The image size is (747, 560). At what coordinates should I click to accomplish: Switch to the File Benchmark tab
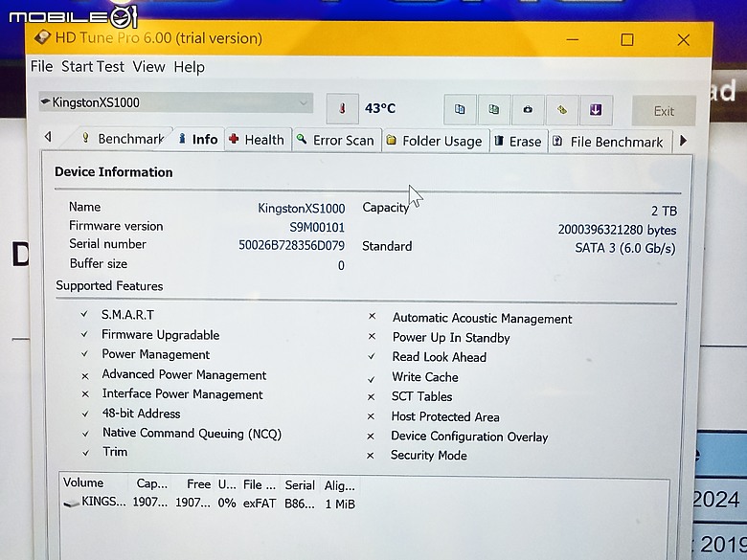(609, 142)
